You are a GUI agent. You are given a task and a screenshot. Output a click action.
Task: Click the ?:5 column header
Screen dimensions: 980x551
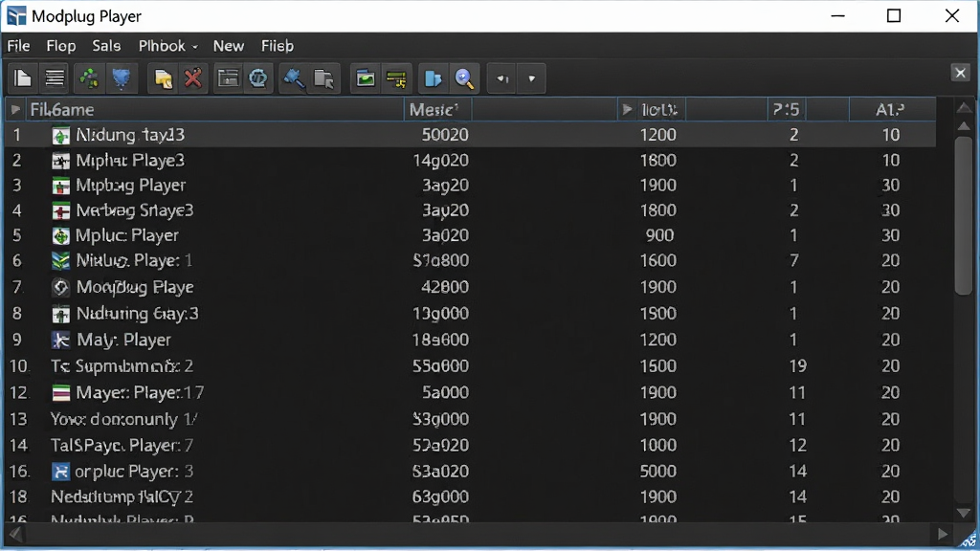coord(787,110)
